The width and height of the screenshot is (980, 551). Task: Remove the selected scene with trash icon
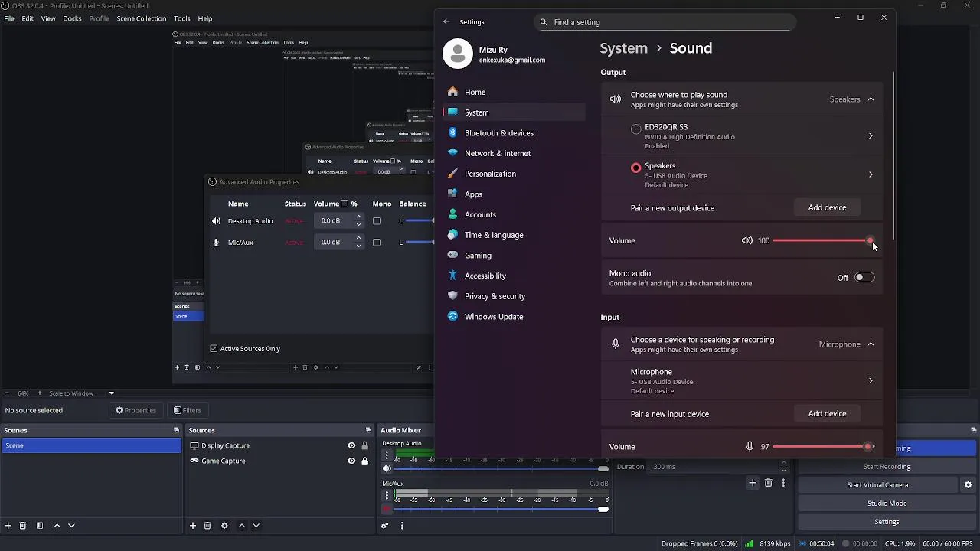coord(23,526)
